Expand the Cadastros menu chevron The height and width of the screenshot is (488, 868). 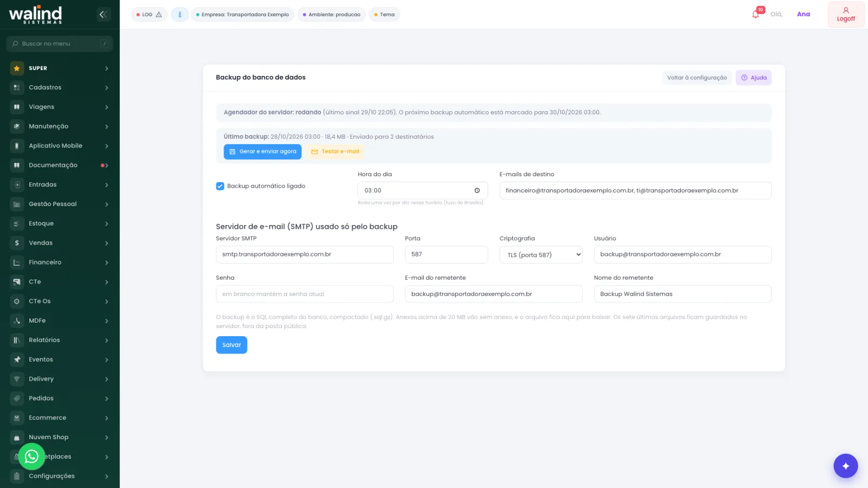106,88
